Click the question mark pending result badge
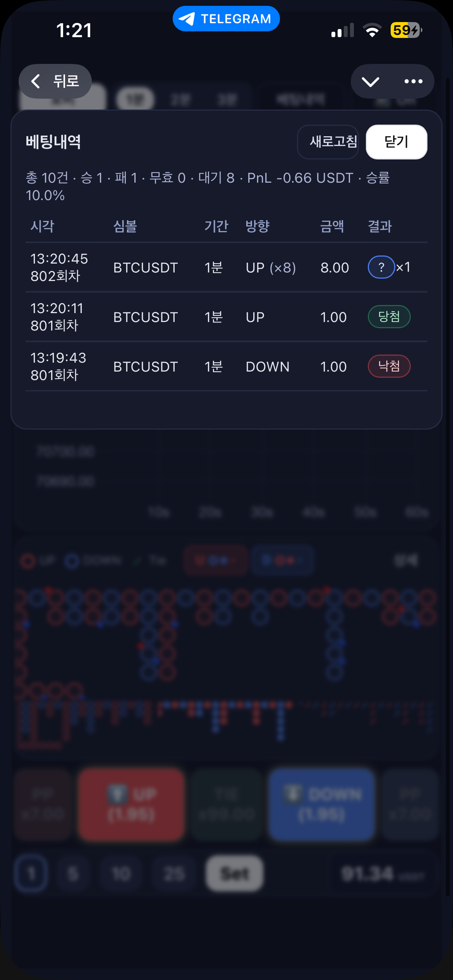The width and height of the screenshot is (453, 980). (x=381, y=267)
